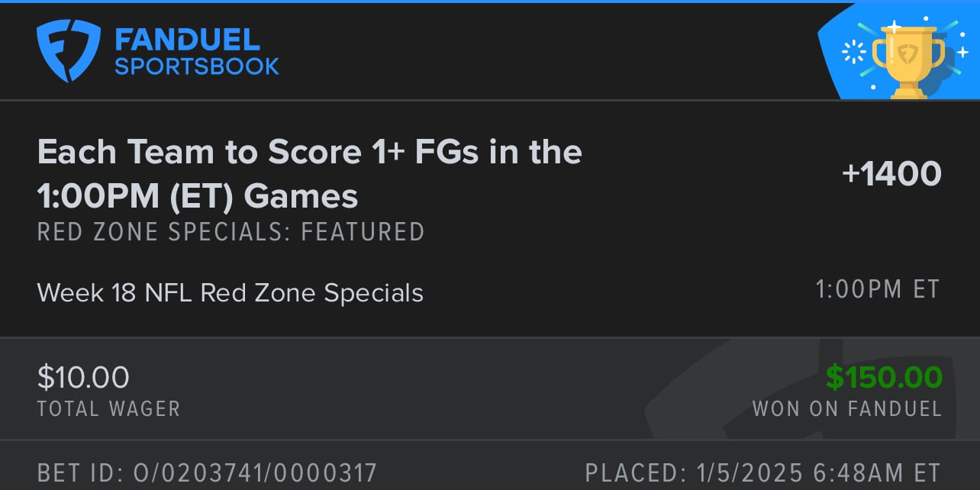Click the FANDUEL wordmark text

(188, 39)
